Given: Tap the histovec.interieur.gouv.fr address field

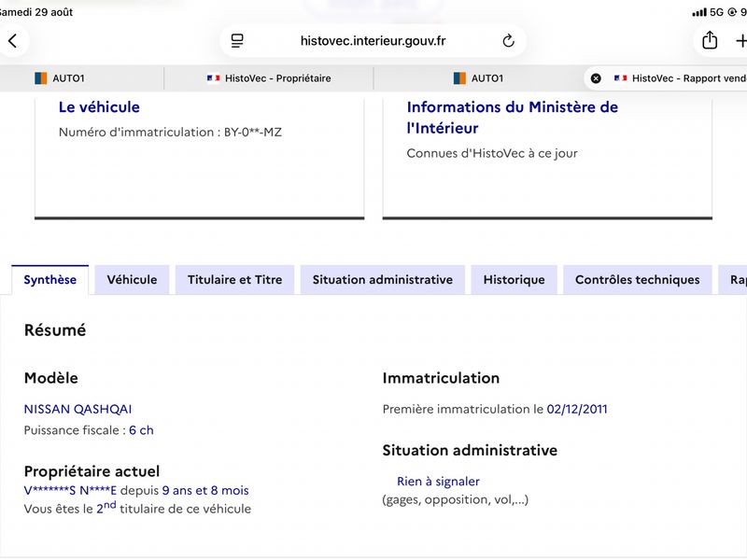Looking at the screenshot, I should pyautogui.click(x=373, y=41).
